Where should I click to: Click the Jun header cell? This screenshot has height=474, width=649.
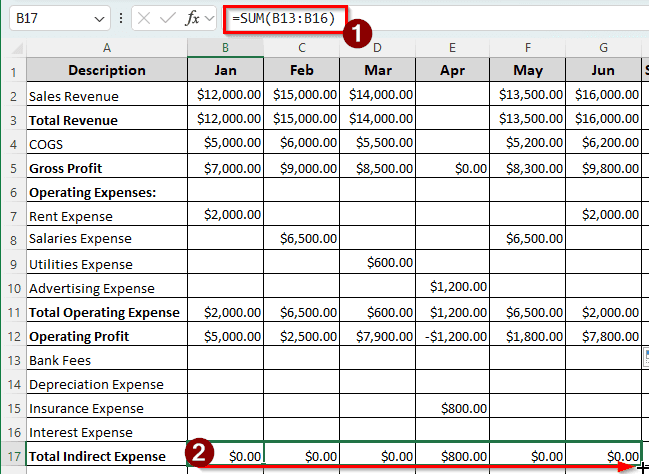(x=603, y=70)
